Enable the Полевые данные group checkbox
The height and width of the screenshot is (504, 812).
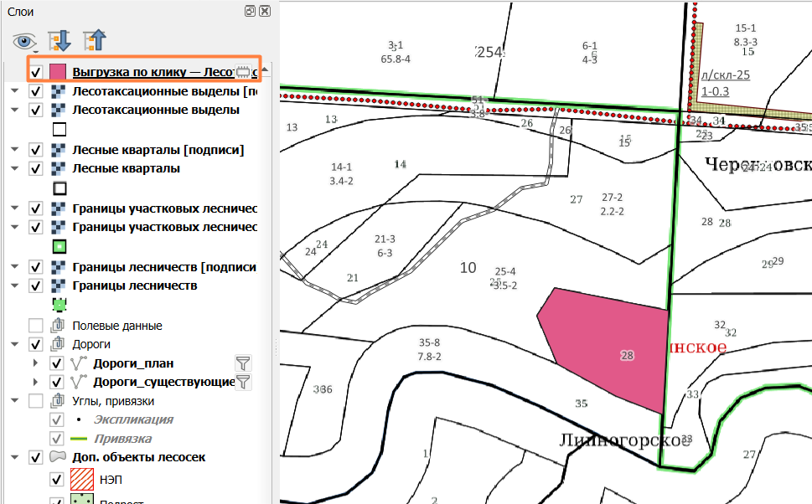click(x=36, y=326)
